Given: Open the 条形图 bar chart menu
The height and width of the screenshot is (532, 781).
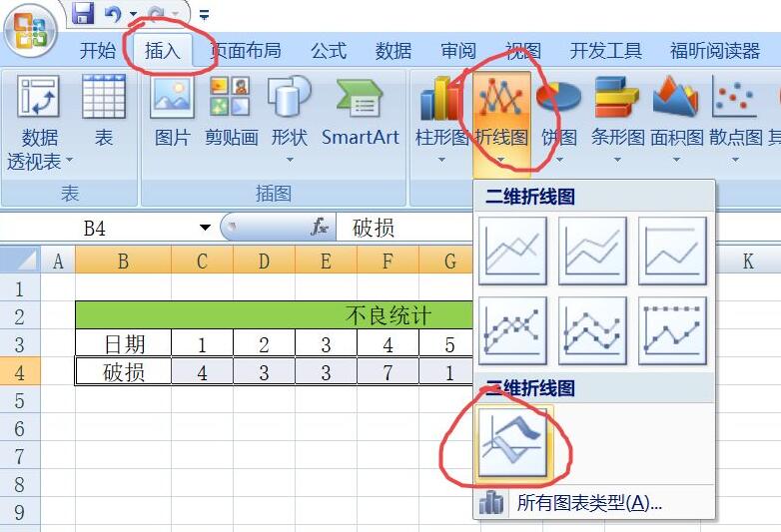Looking at the screenshot, I should [x=617, y=120].
